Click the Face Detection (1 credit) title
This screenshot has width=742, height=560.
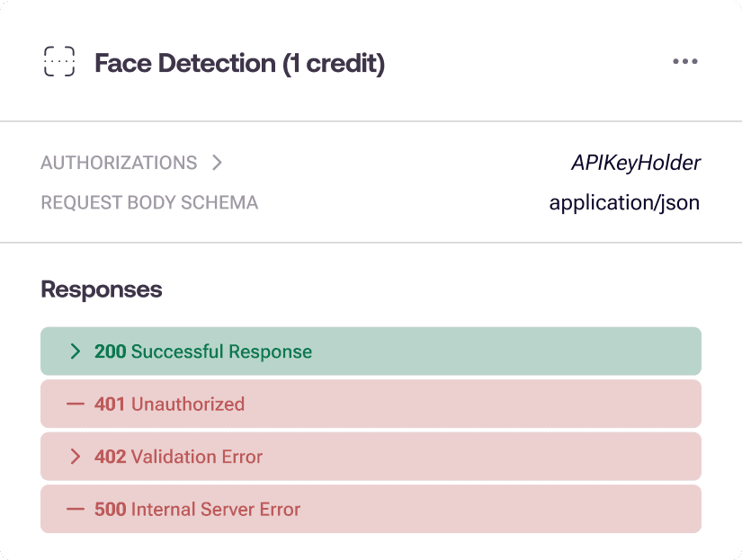239,64
